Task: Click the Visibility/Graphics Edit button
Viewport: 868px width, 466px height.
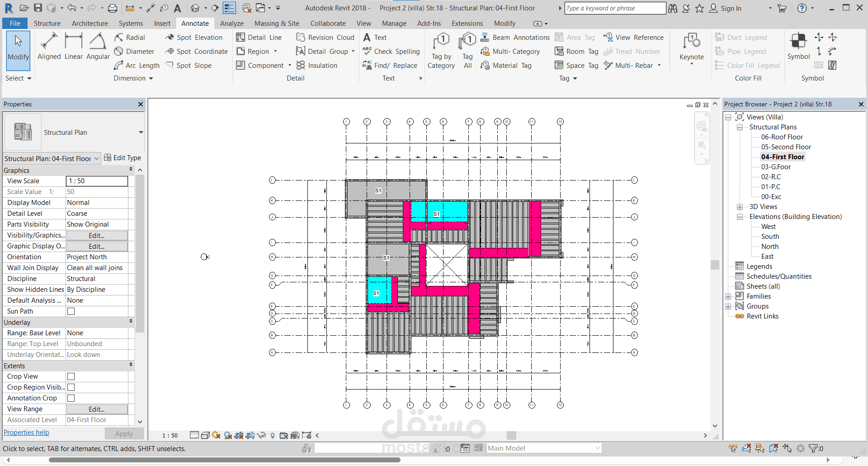Action: 97,235
